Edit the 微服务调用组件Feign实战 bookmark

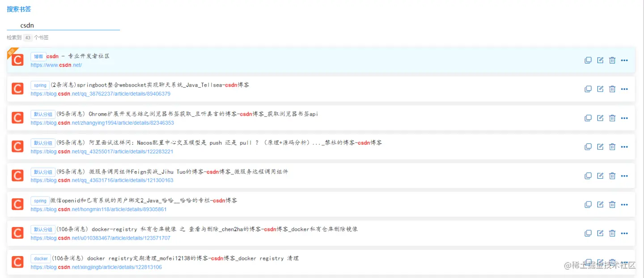click(600, 176)
